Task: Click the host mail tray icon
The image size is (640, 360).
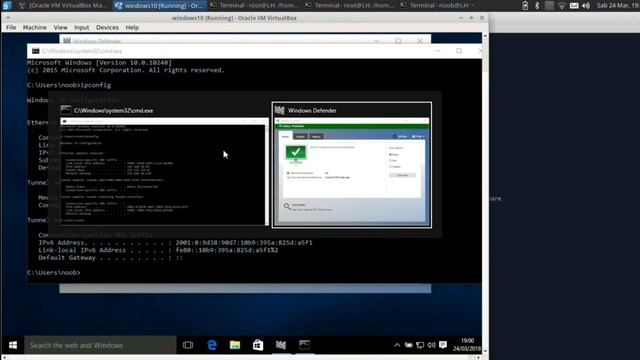Action: coord(574,5)
